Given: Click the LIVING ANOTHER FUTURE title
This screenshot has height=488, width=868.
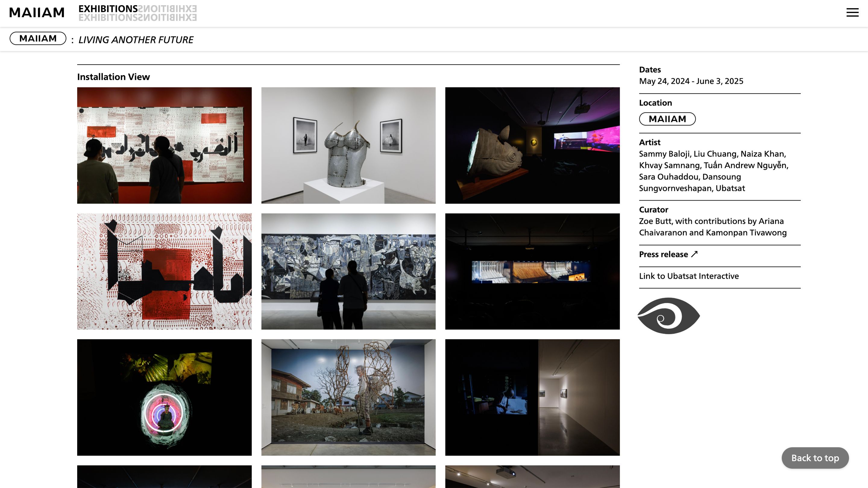Looking at the screenshot, I should [x=136, y=40].
